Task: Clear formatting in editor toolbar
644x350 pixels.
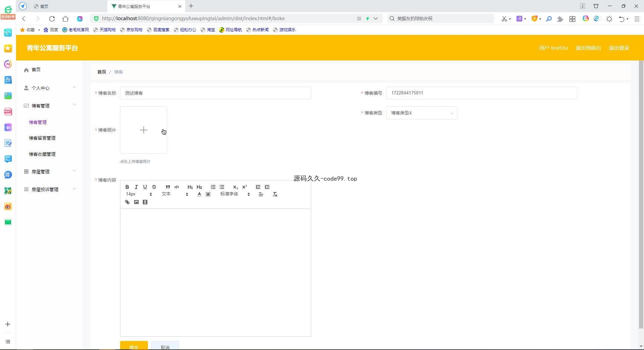Action: pyautogui.click(x=275, y=194)
